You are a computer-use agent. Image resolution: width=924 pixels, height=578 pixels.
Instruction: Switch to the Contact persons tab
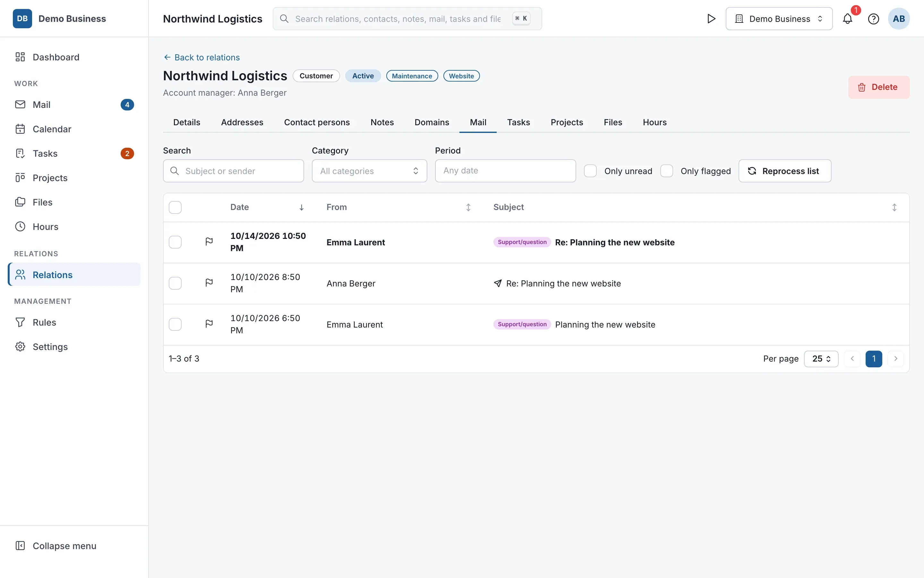click(317, 122)
